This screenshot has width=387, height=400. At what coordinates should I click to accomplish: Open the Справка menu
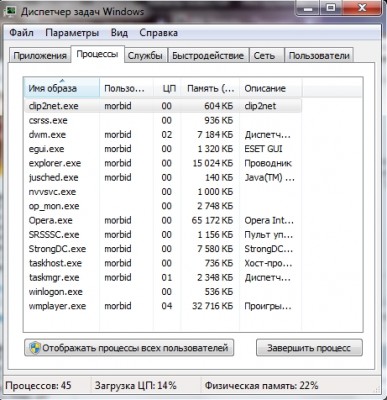158,33
